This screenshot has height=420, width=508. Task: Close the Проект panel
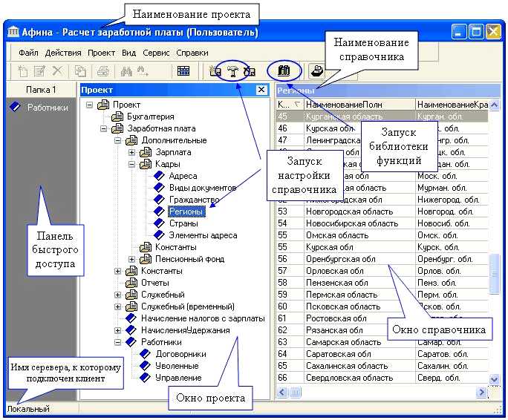261,90
